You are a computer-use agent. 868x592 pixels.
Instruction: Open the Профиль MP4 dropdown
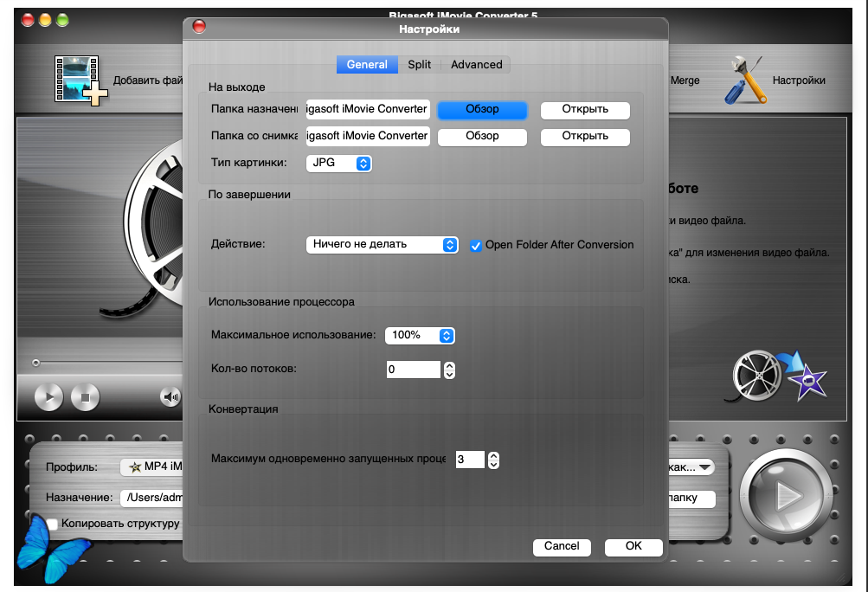[x=151, y=467]
